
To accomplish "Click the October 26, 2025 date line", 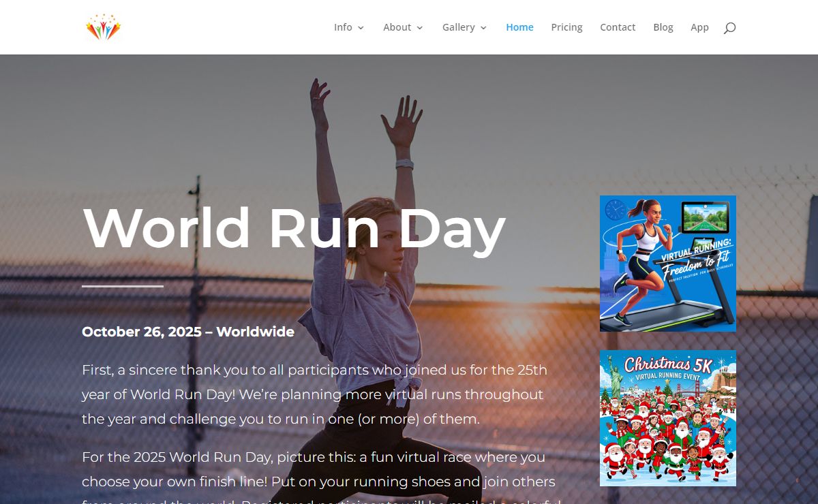I will click(x=188, y=332).
